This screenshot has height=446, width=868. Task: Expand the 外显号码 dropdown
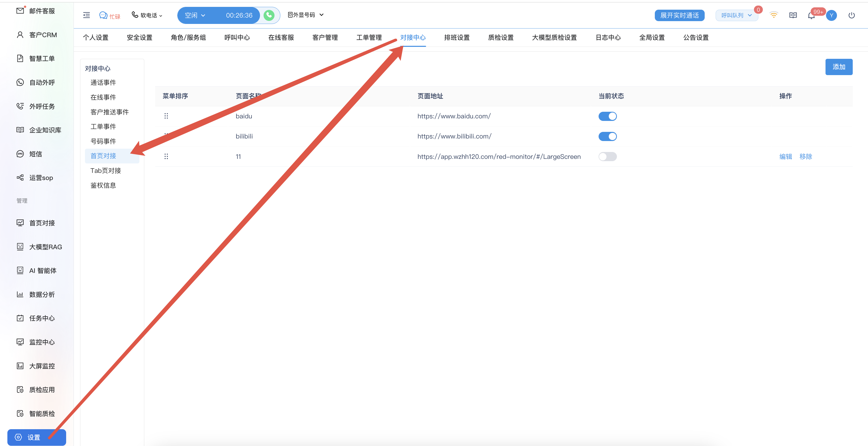(306, 15)
